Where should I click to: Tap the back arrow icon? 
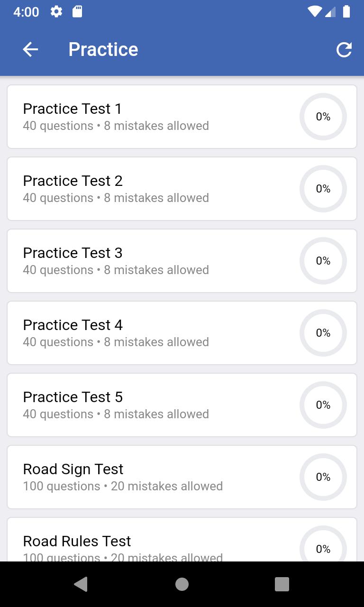click(x=30, y=49)
